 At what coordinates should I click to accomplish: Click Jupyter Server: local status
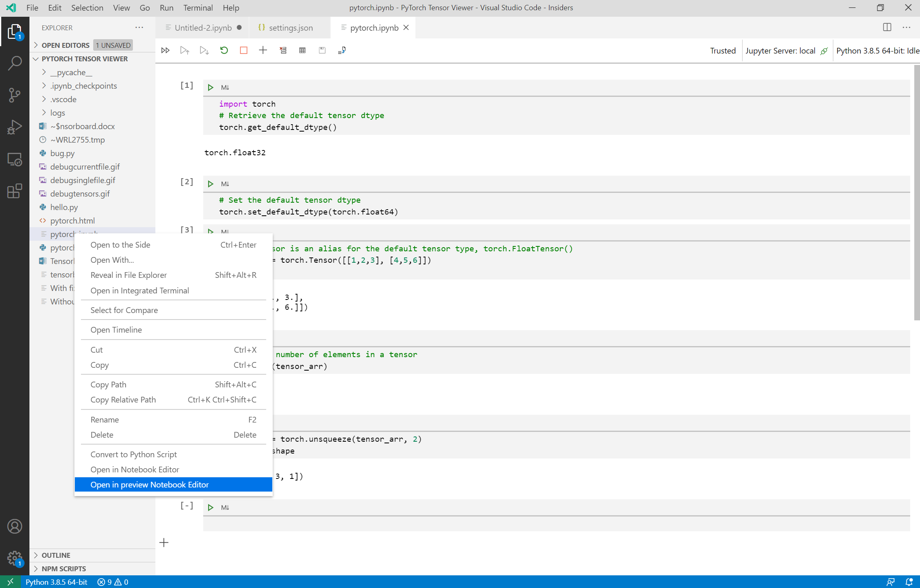pos(786,51)
